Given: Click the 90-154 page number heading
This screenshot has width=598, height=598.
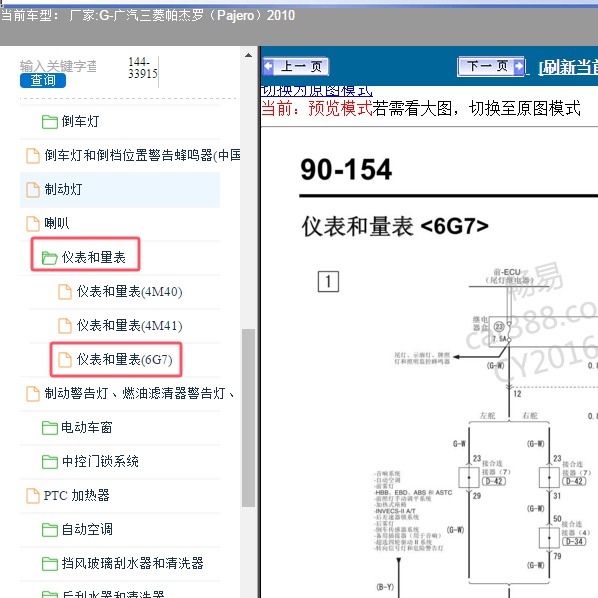Looking at the screenshot, I should click(x=346, y=169).
